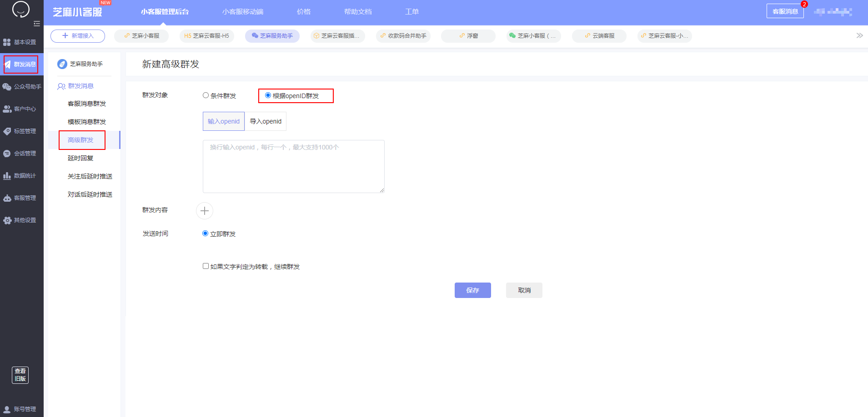The height and width of the screenshot is (417, 868).
Task: Select the 浮窗 channel tab
Action: [x=468, y=36]
